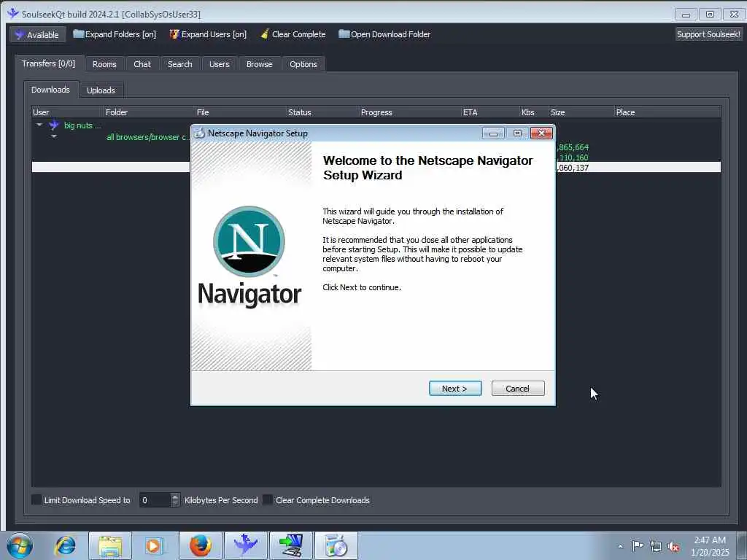The width and height of the screenshot is (747, 560).
Task: Click the highlighted size value ending 060,137
Action: point(573,168)
